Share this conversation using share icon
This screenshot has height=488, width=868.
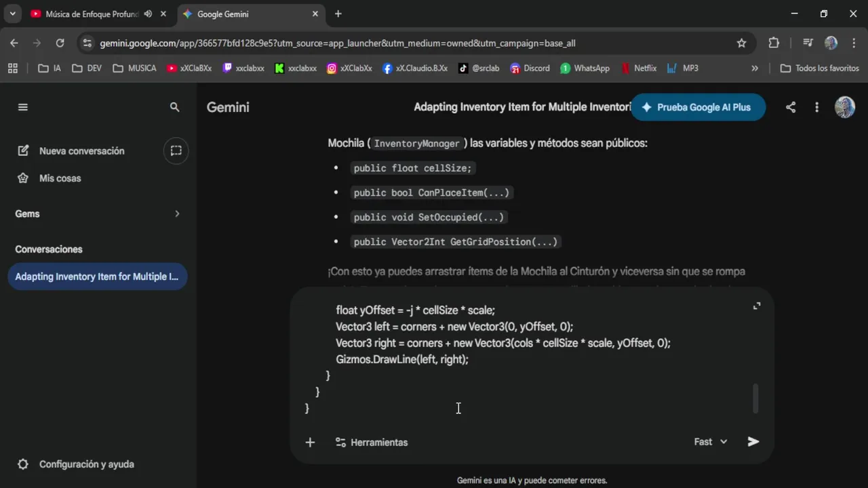coord(791,107)
